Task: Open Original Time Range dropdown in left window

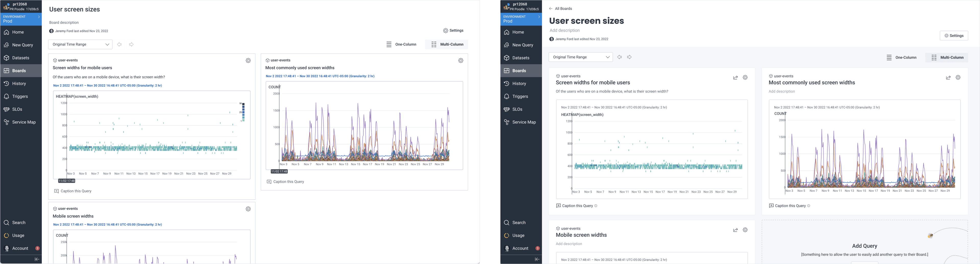Action: tap(80, 44)
